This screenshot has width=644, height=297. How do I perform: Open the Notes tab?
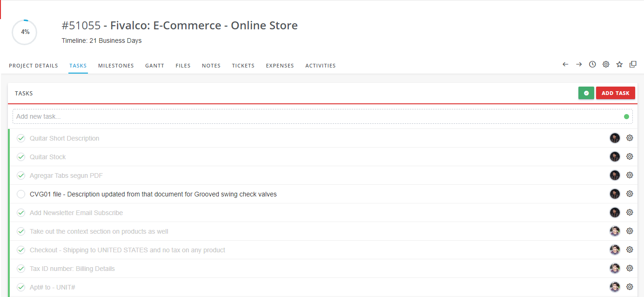coord(211,66)
